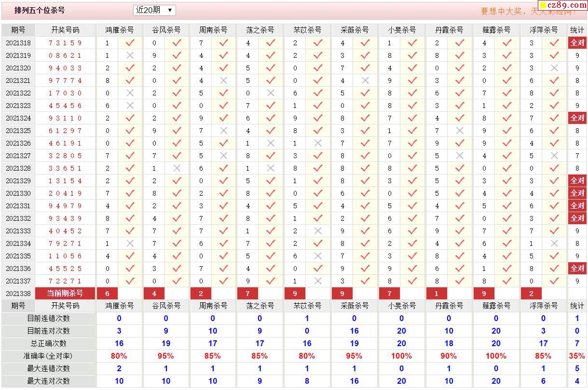Viewport: 588px width, 390px height.
Task: Click current kill number 1 under 丹霞杀号
Action: pyautogui.click(x=437, y=294)
